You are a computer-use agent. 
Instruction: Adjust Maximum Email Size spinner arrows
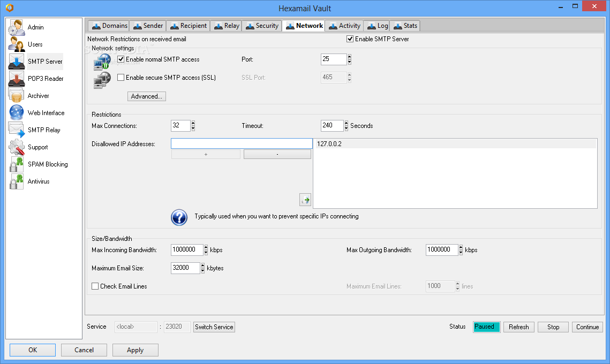[202, 268]
